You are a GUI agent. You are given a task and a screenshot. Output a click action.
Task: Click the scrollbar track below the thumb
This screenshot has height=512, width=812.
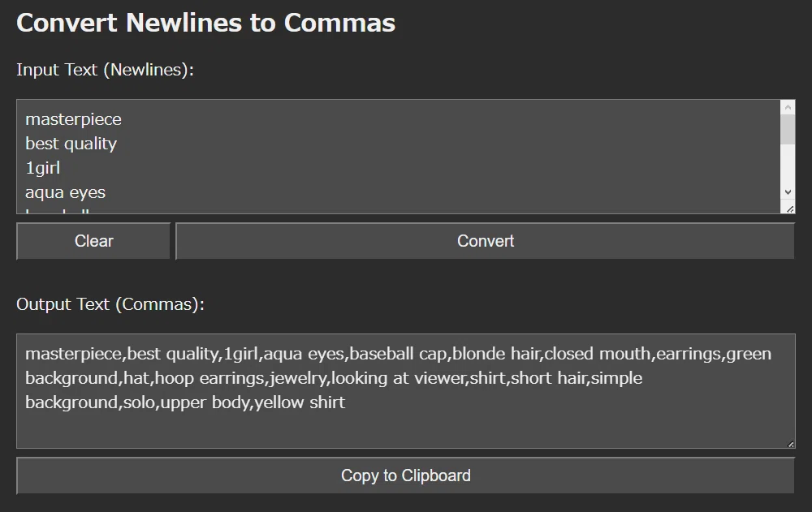pos(788,165)
